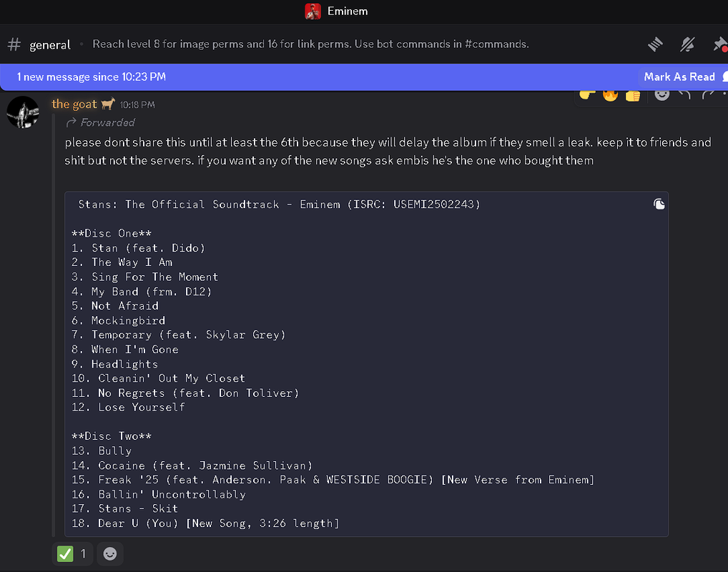Click the '**Disc Two**' heading line
The width and height of the screenshot is (728, 572).
tap(112, 436)
